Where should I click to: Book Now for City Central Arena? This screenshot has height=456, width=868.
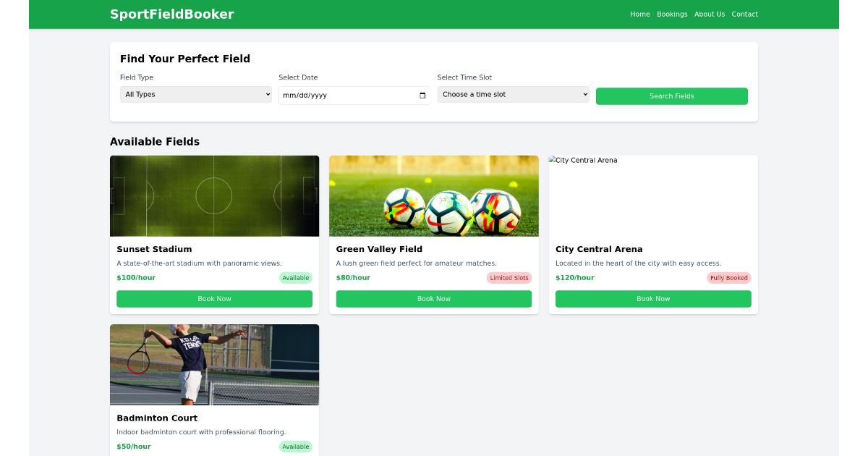point(653,298)
